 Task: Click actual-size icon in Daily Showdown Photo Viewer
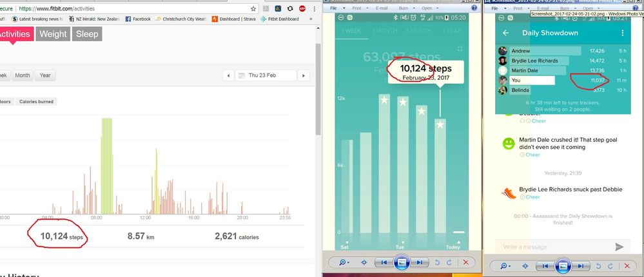(525, 265)
